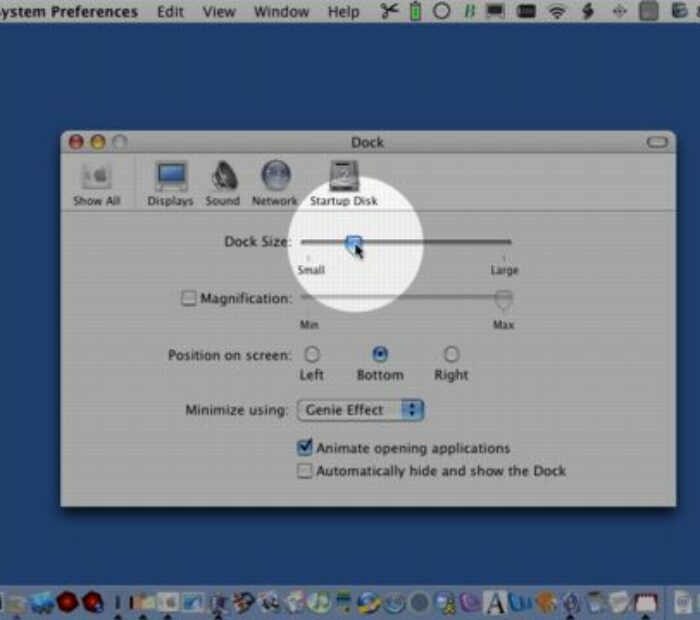Click the hollow circle menu bar icon
Viewport: 700px width, 620px height.
pos(441,11)
